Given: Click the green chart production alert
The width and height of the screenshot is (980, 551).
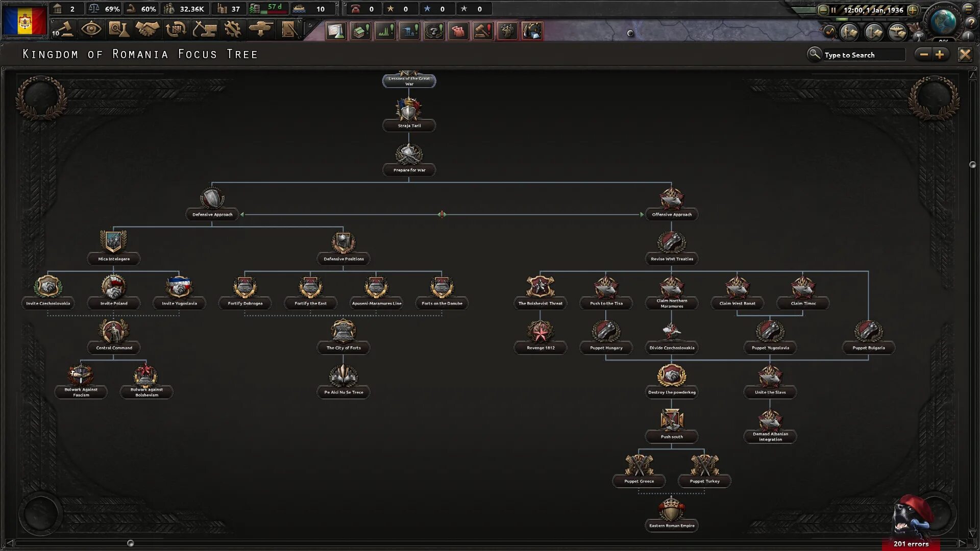Looking at the screenshot, I should (385, 31).
